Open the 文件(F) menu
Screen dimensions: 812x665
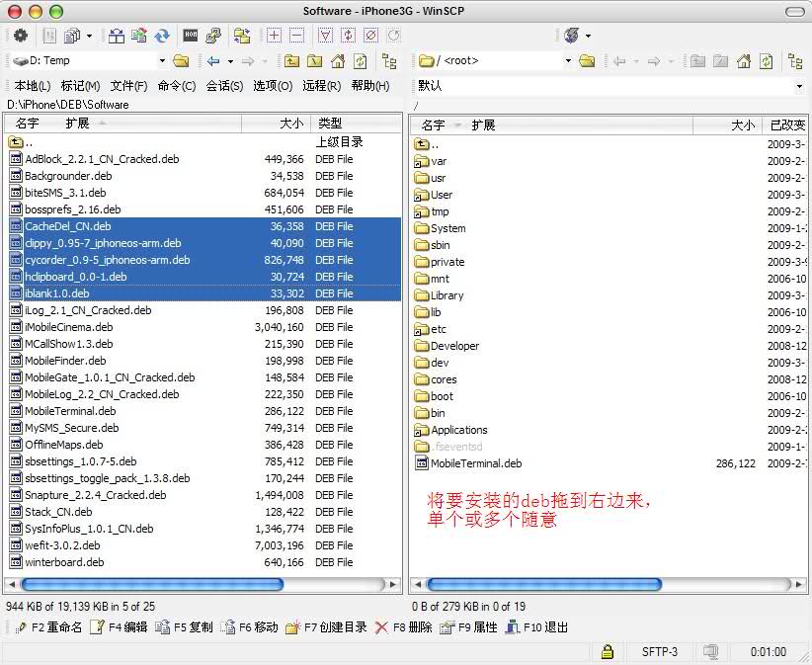coord(129,86)
